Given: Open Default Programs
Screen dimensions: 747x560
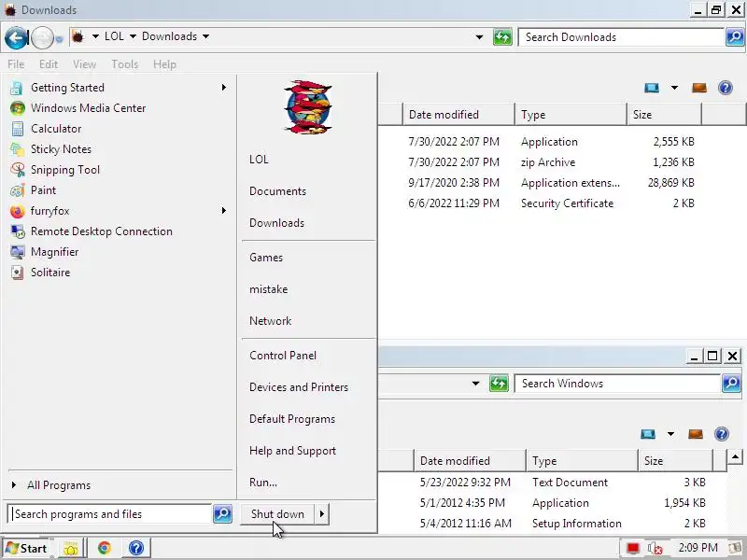Looking at the screenshot, I should pos(292,419).
